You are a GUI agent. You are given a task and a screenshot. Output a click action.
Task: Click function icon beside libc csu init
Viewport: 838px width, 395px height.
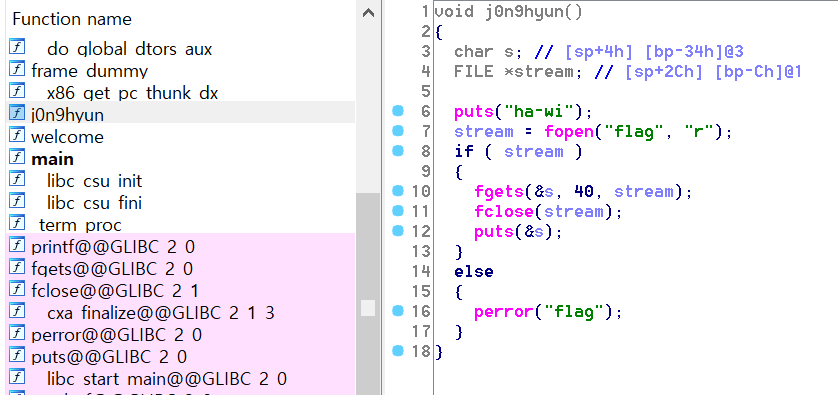pos(17,179)
